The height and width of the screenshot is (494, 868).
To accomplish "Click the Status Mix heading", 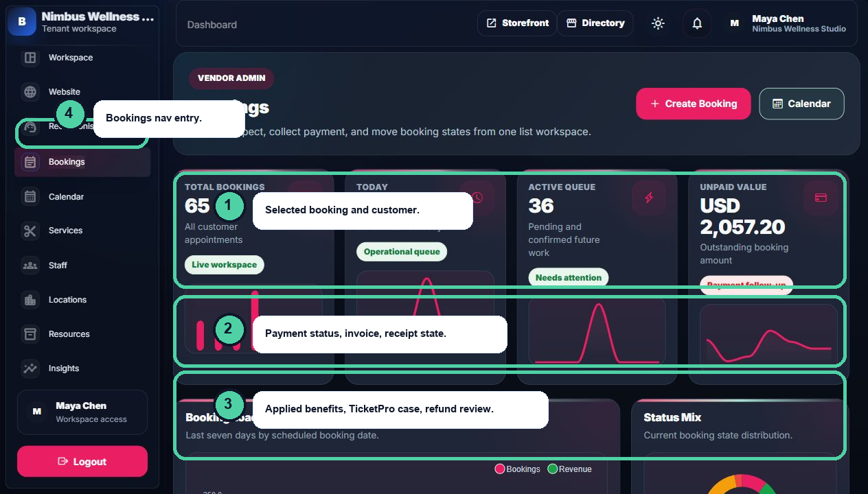I will 672,417.
